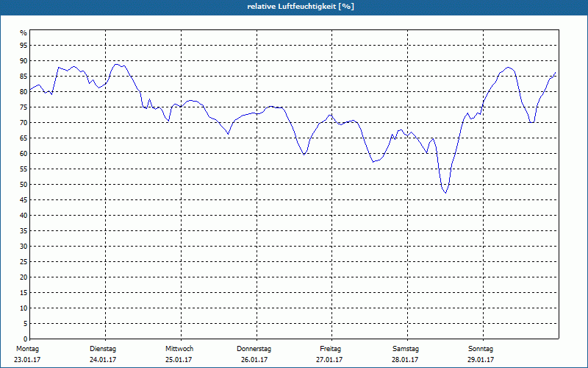Click the '95' y-axis value
This screenshot has height=368, width=588.
pyautogui.click(x=24, y=46)
